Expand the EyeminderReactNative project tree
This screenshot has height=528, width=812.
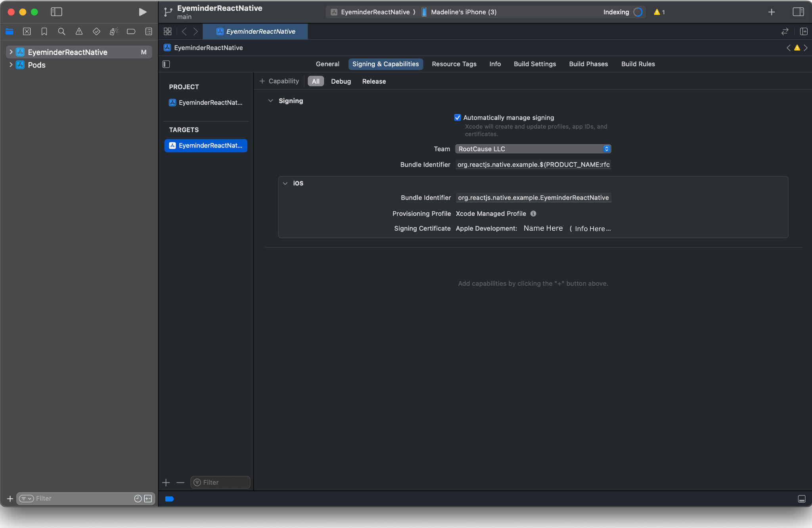coord(11,52)
